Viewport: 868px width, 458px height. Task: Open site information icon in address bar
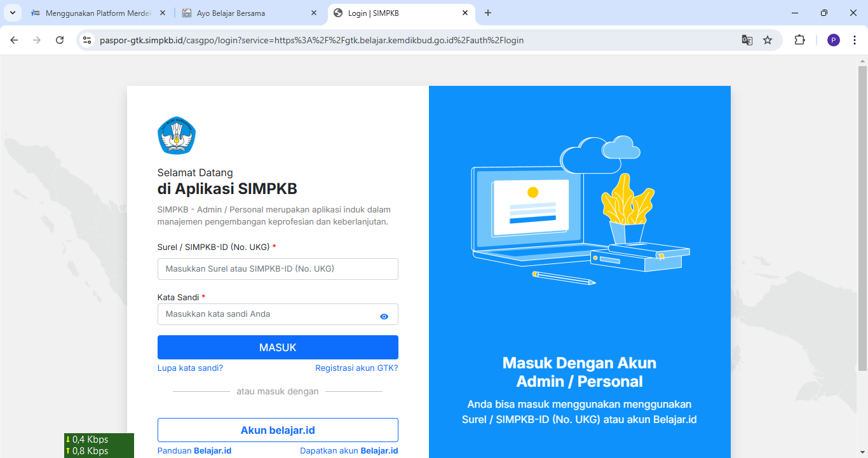[x=88, y=40]
